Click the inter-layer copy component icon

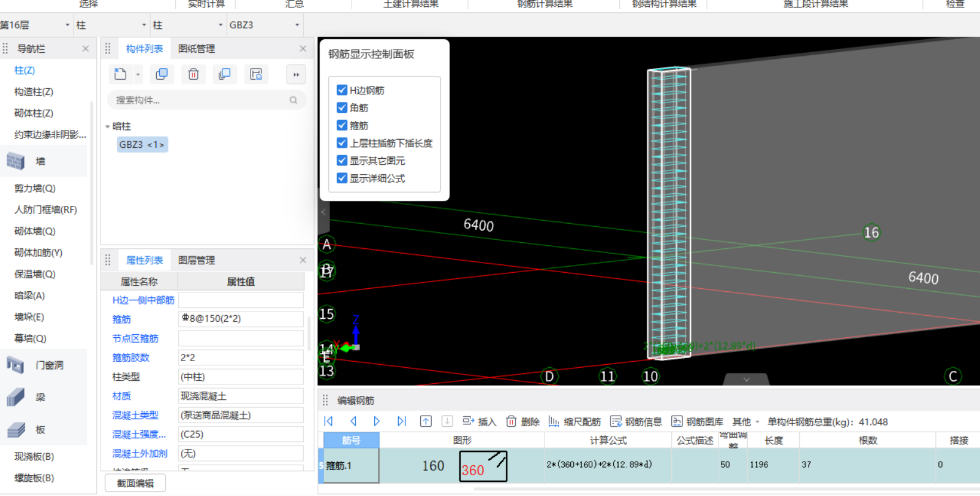pos(225,74)
